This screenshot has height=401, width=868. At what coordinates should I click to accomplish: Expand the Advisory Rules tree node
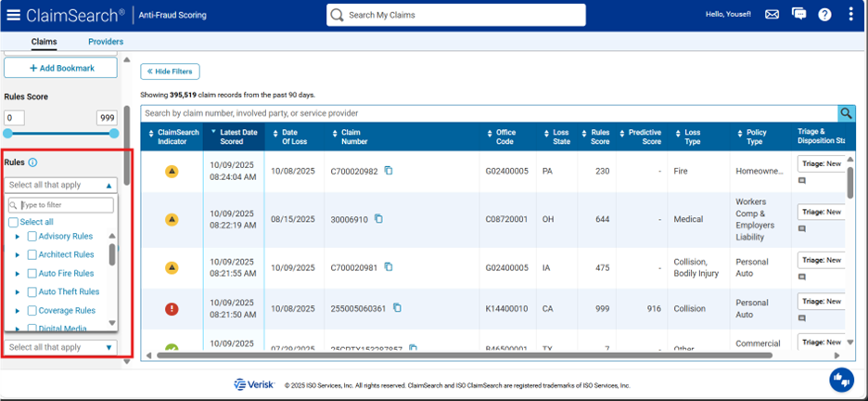[x=18, y=237]
